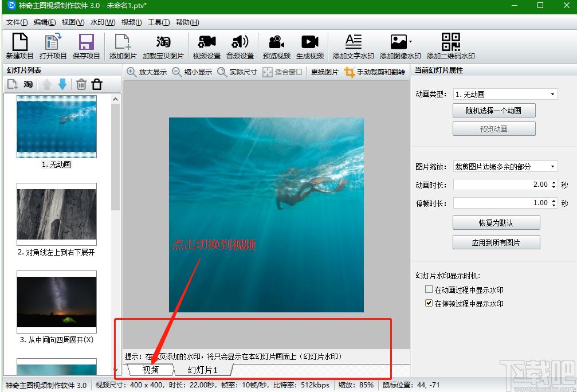Open 视频设置 video settings
Screen dimensions: 577x392
point(207,46)
